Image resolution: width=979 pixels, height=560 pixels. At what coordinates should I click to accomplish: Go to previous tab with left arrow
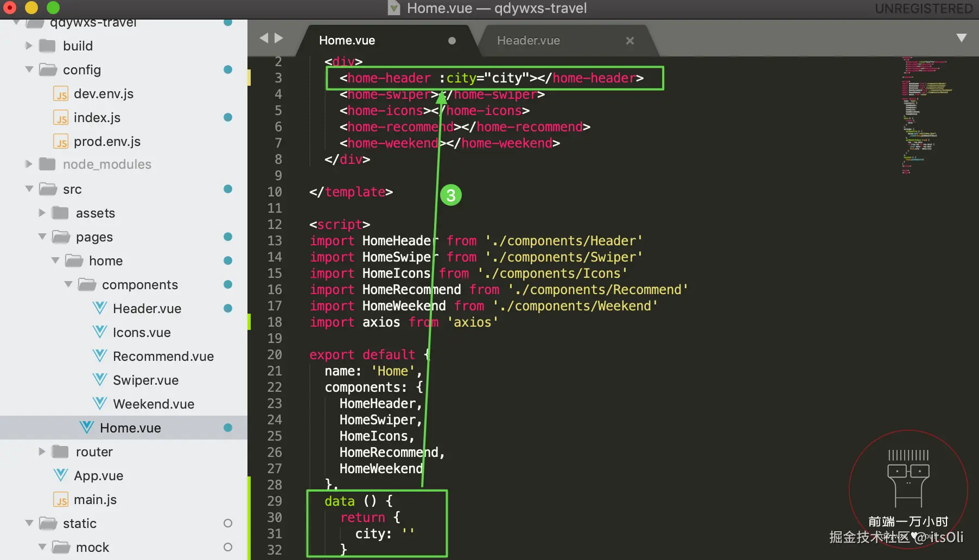(x=264, y=38)
